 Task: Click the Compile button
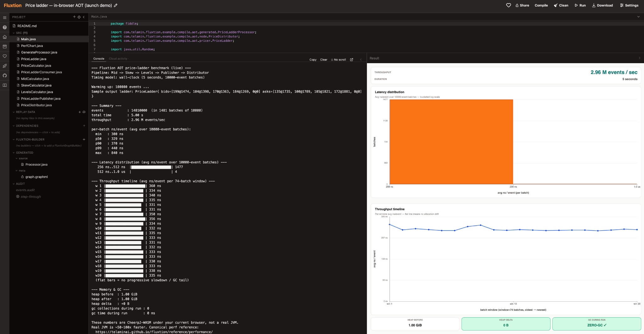click(541, 5)
